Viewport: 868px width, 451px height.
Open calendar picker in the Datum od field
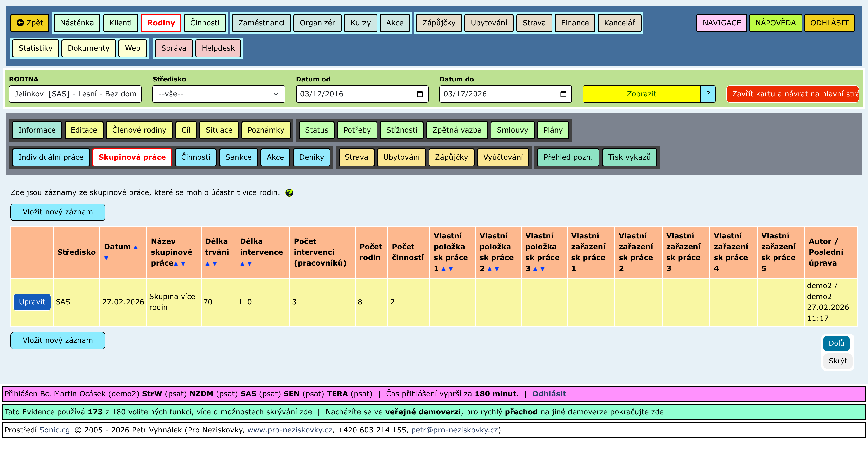pos(420,94)
